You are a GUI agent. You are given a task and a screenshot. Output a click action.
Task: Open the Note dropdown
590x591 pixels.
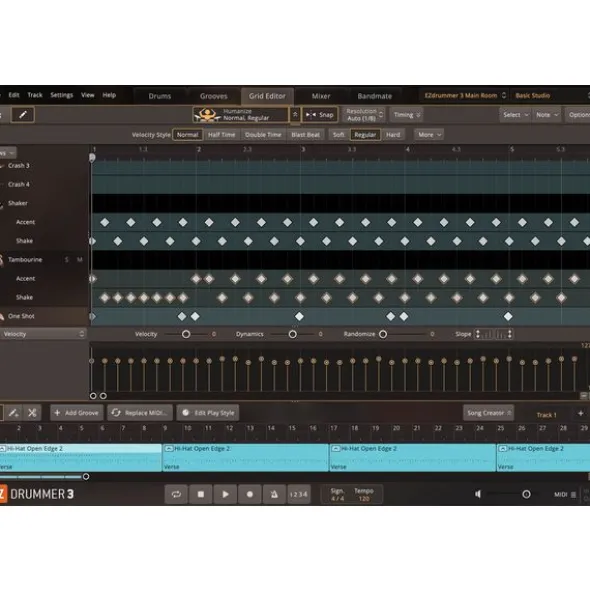pos(547,115)
